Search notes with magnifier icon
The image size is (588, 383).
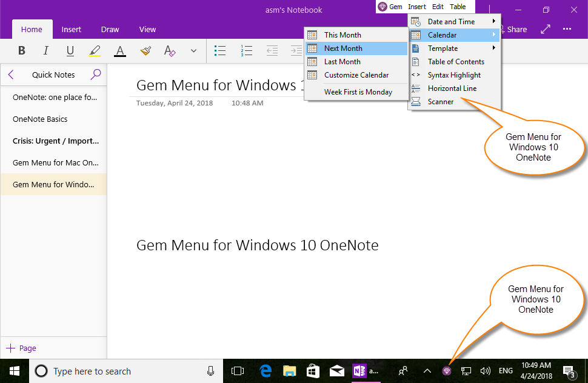(x=96, y=74)
